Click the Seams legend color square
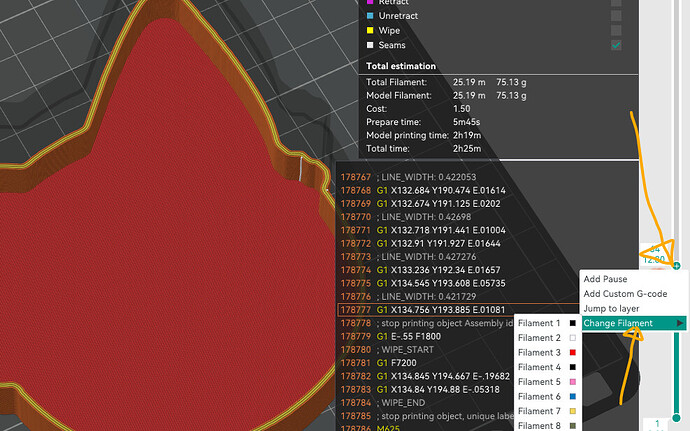This screenshot has height=431, width=690. pos(370,45)
